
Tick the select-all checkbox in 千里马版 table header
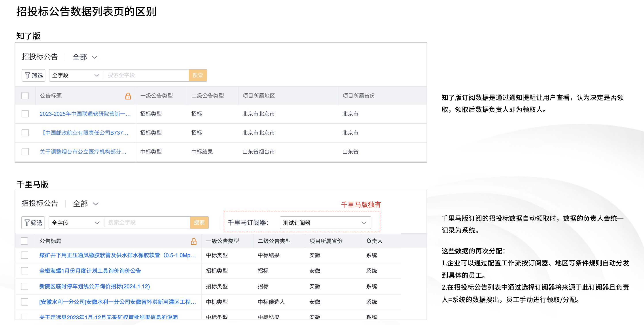coord(25,241)
